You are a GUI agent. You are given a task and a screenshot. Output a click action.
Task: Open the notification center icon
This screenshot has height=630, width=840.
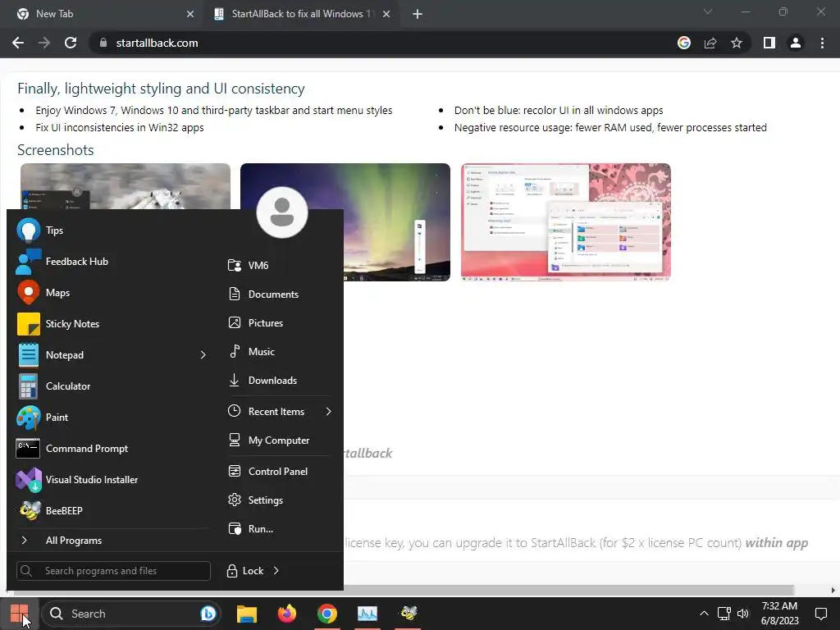point(820,614)
